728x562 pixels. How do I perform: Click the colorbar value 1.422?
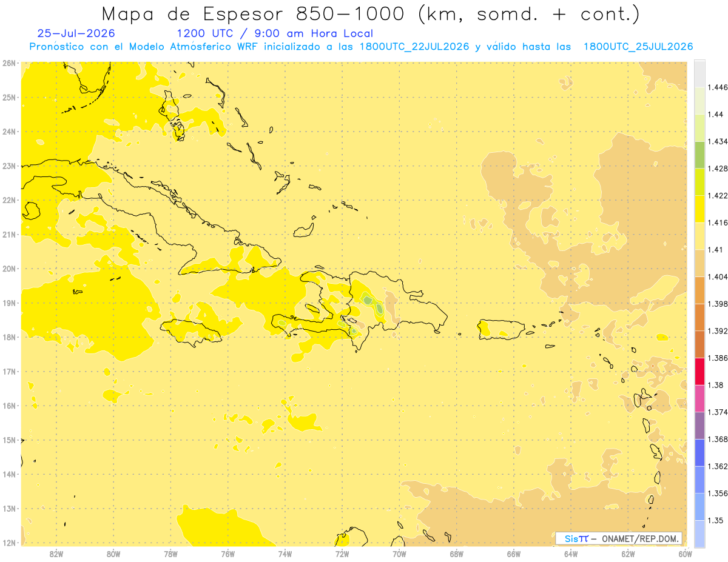point(718,195)
